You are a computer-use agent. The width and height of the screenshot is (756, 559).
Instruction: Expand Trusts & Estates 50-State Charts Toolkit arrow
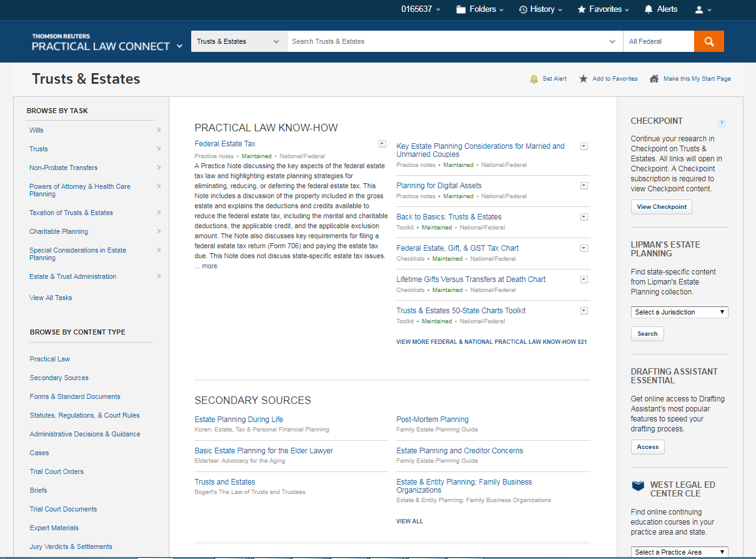(584, 311)
